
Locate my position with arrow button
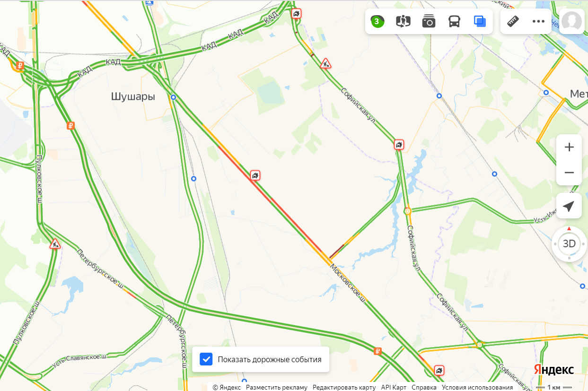pyautogui.click(x=569, y=206)
